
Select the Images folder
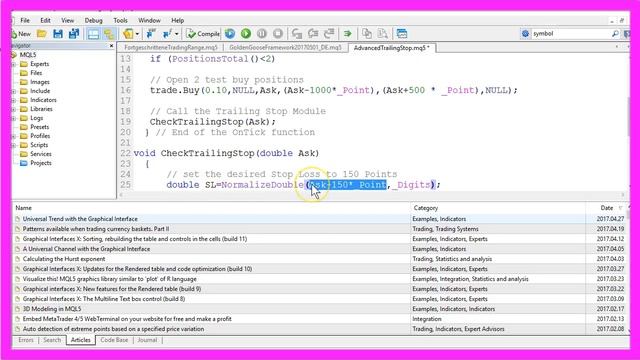40,82
